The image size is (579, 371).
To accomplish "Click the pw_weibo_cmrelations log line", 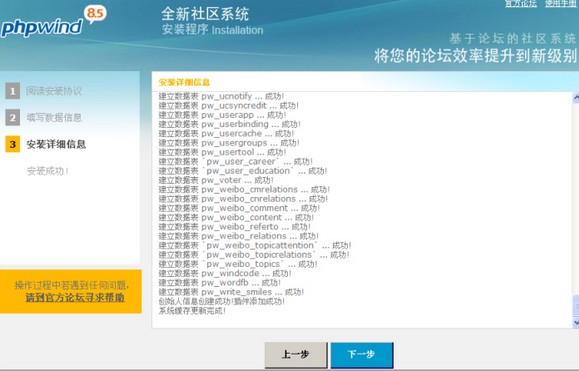I will coord(244,189).
